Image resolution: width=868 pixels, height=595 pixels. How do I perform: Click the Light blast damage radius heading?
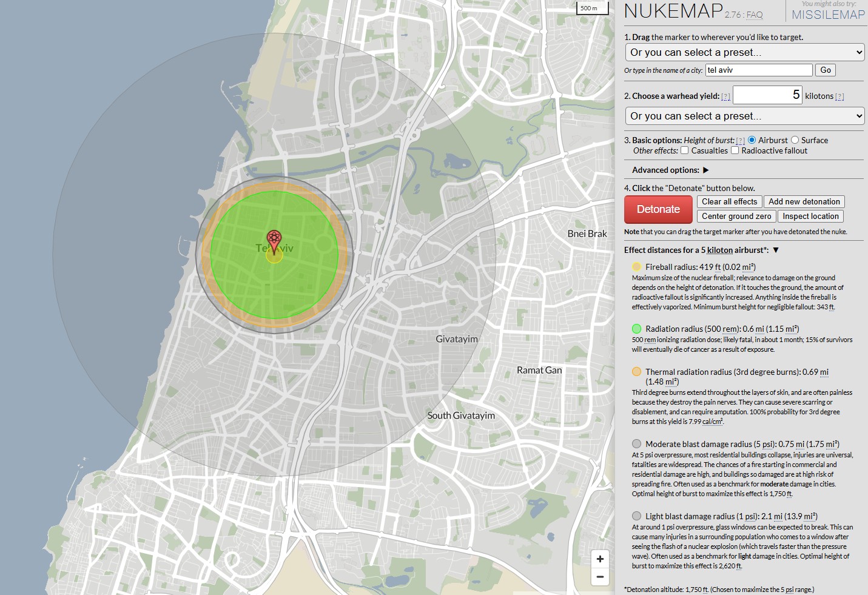[x=732, y=516]
